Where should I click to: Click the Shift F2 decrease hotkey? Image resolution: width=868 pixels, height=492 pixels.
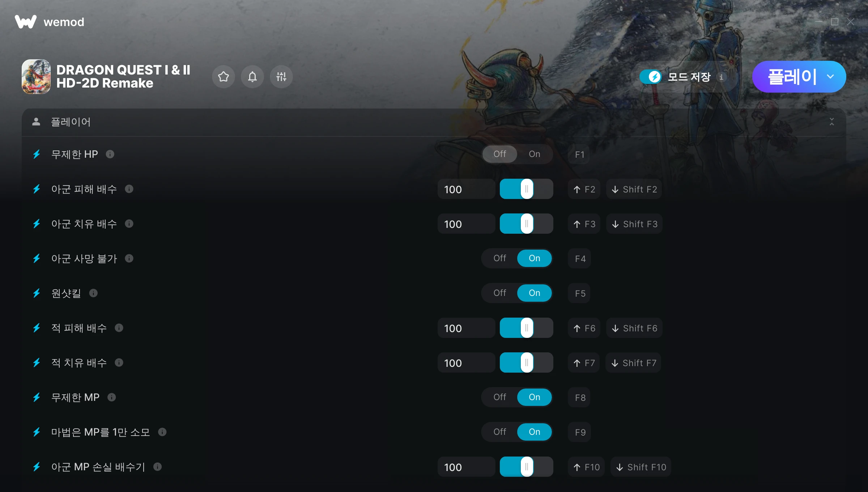tap(634, 189)
